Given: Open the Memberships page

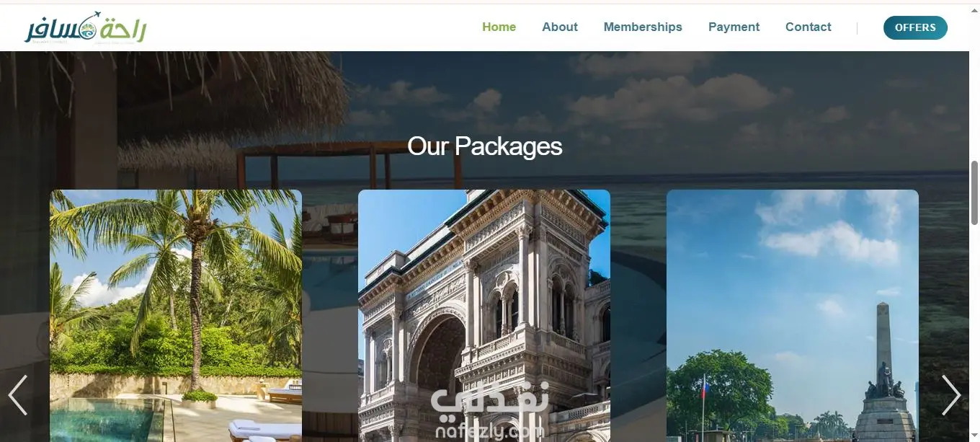Looking at the screenshot, I should (x=643, y=27).
